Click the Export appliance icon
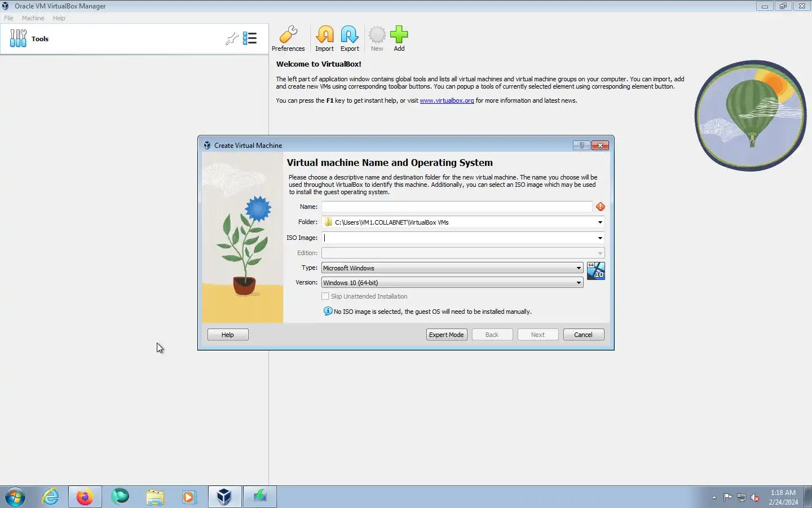Image resolution: width=812 pixels, height=508 pixels. point(350,39)
